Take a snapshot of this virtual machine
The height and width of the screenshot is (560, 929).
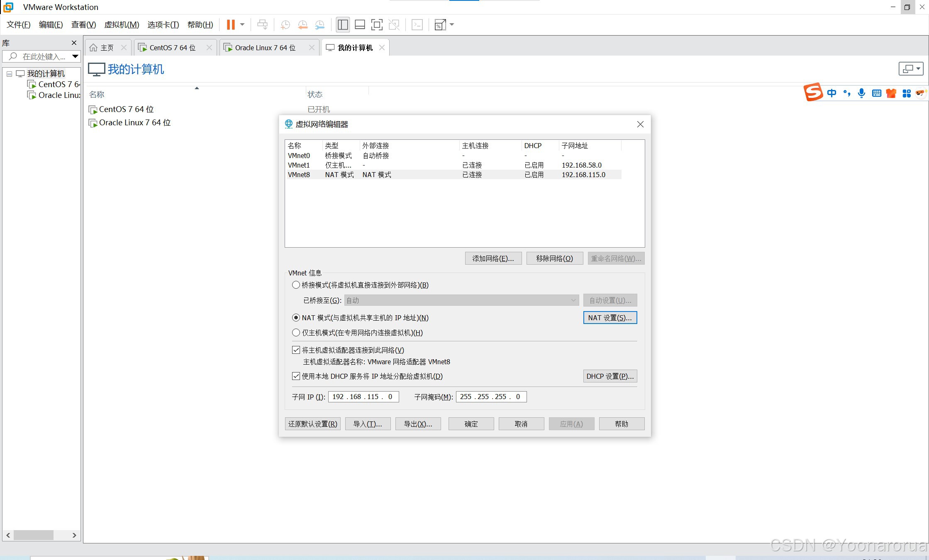285,24
